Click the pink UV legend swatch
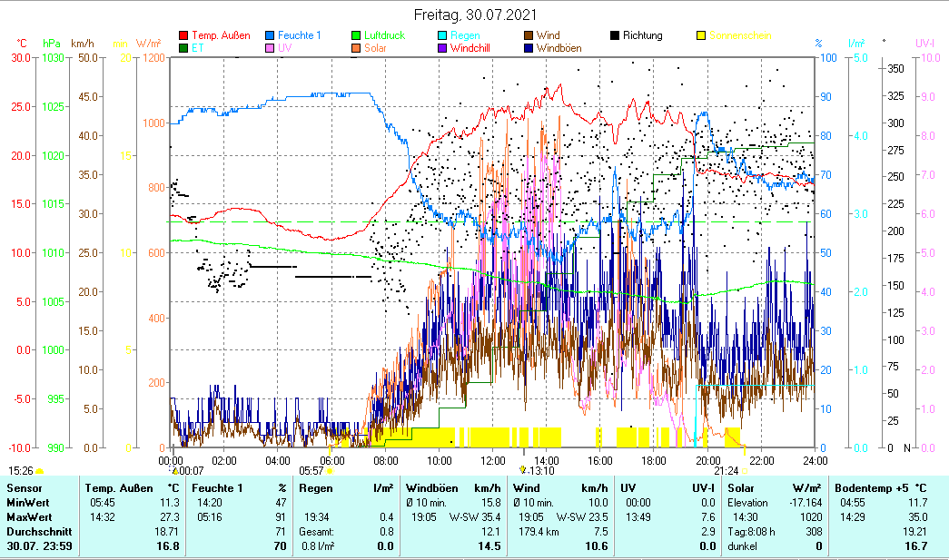 click(270, 48)
